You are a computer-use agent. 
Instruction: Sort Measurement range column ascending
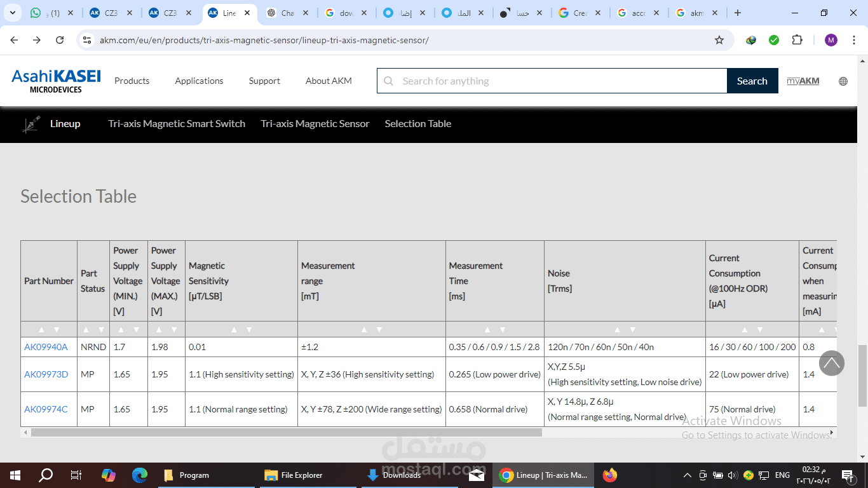pos(364,330)
